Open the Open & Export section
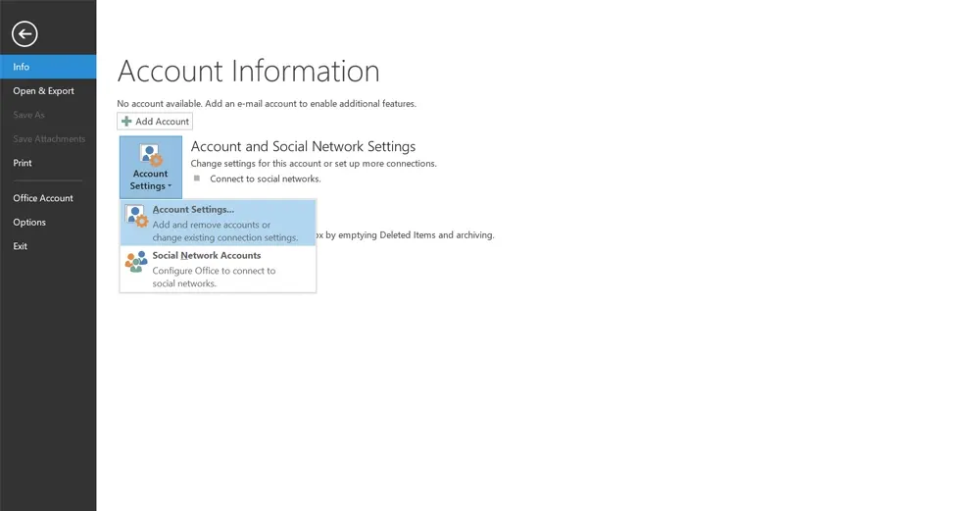This screenshot has height=511, width=980. coord(48,90)
